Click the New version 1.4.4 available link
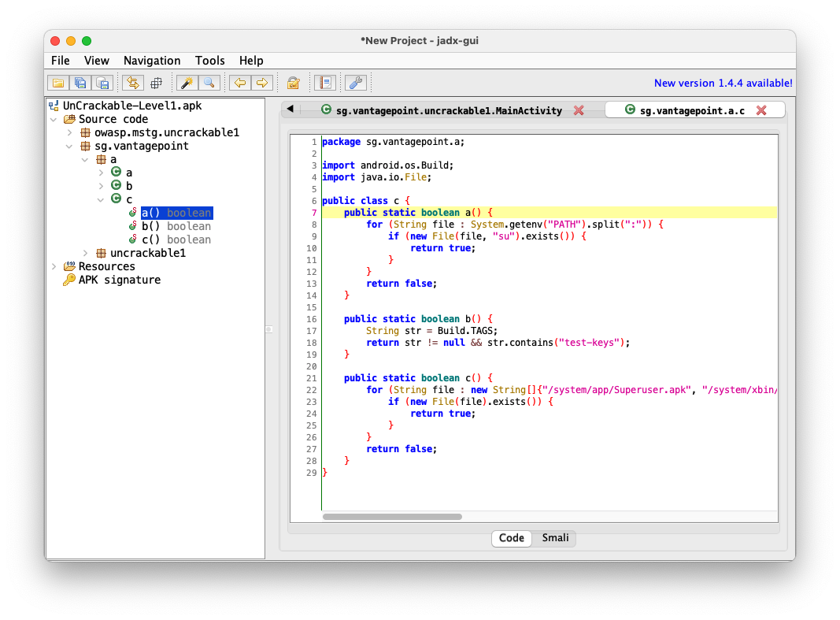Screen dimensions: 840x620 723,83
